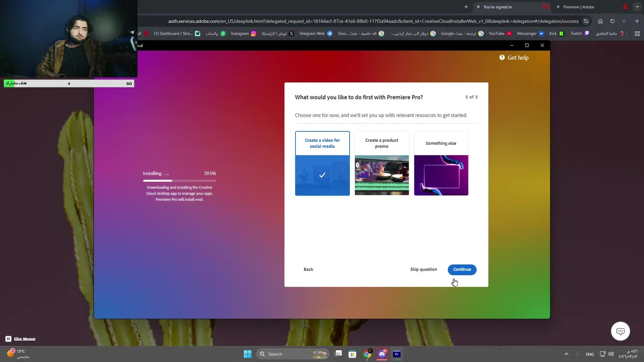Image resolution: width=644 pixels, height=362 pixels.
Task: Open the weather widget showing 13°C
Action: coord(18,353)
